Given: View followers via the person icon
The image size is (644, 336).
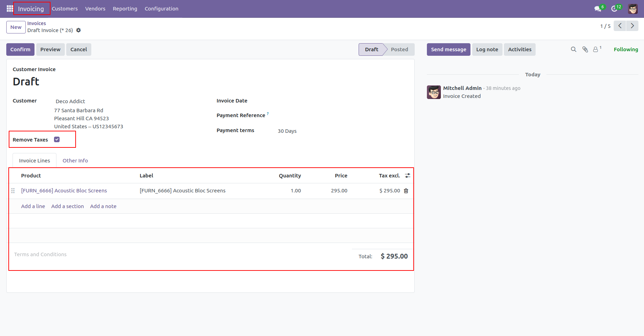Looking at the screenshot, I should click(x=596, y=49).
